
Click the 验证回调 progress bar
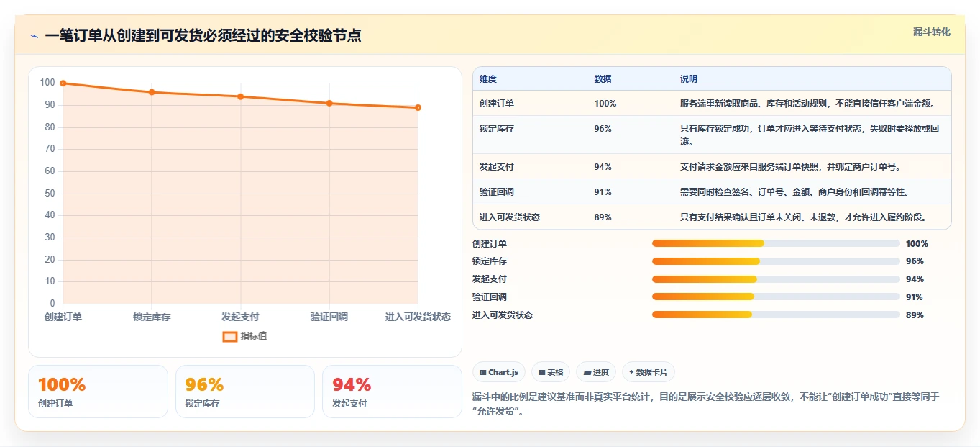[776, 297]
